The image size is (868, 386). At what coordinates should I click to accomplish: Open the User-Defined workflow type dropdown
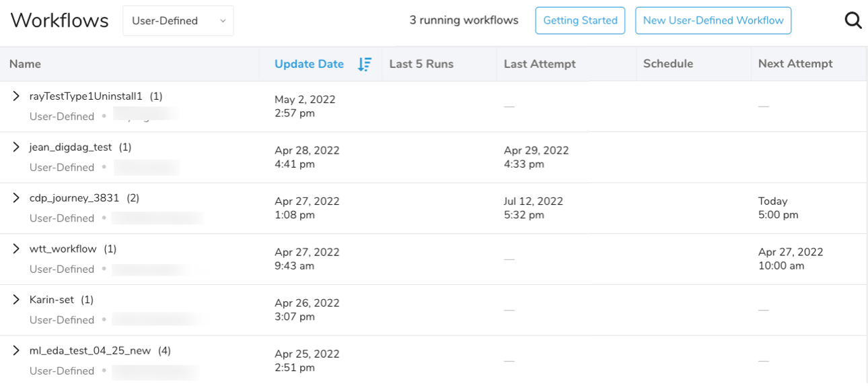(178, 21)
